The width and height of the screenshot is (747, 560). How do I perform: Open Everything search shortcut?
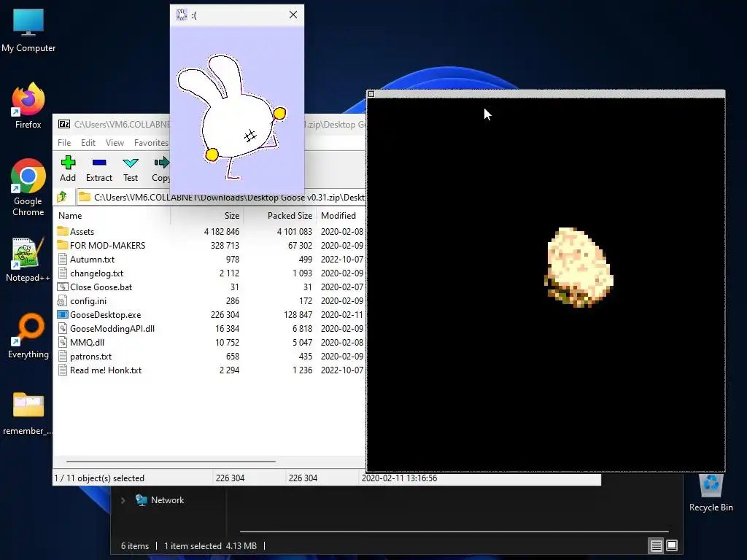pos(28,335)
